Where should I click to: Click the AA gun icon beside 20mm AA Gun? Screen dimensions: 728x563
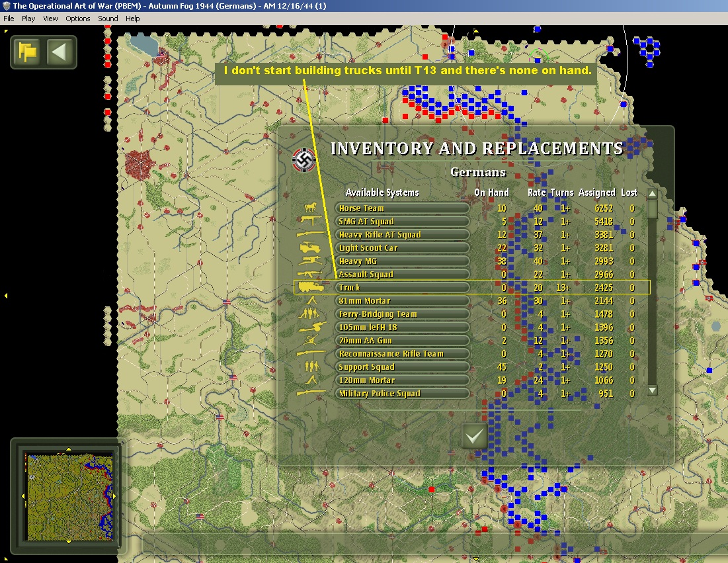coord(311,341)
